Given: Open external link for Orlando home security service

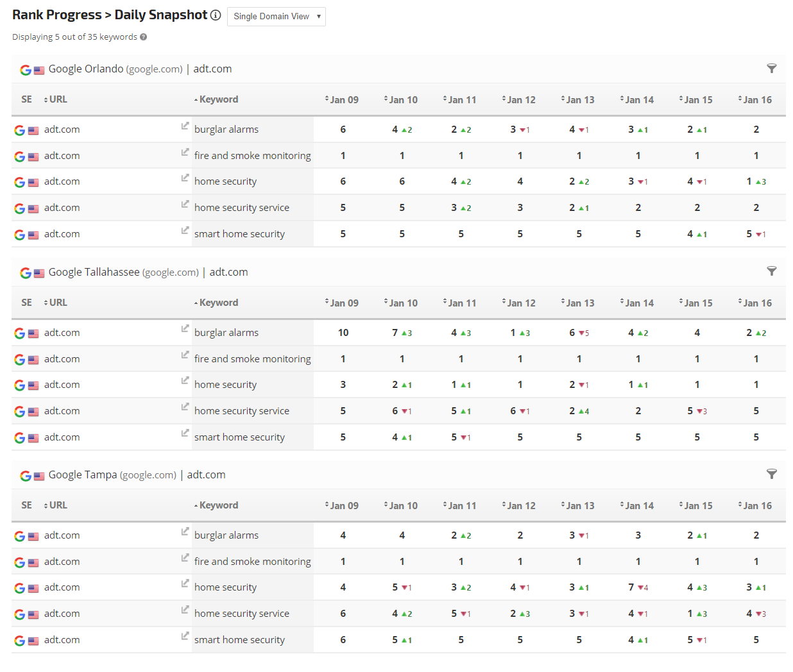Looking at the screenshot, I should 185,204.
